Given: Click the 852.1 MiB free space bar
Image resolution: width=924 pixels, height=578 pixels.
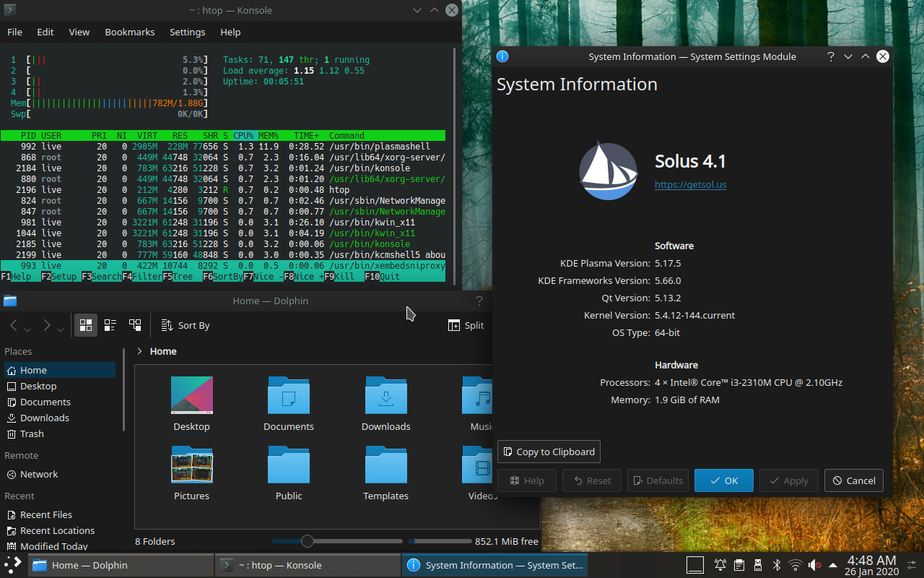Looking at the screenshot, I should (x=440, y=541).
